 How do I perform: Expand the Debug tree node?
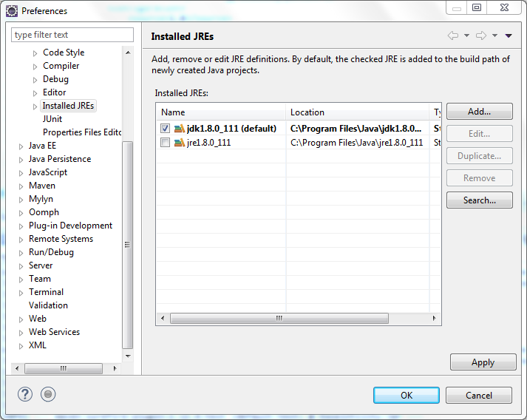[x=35, y=80]
